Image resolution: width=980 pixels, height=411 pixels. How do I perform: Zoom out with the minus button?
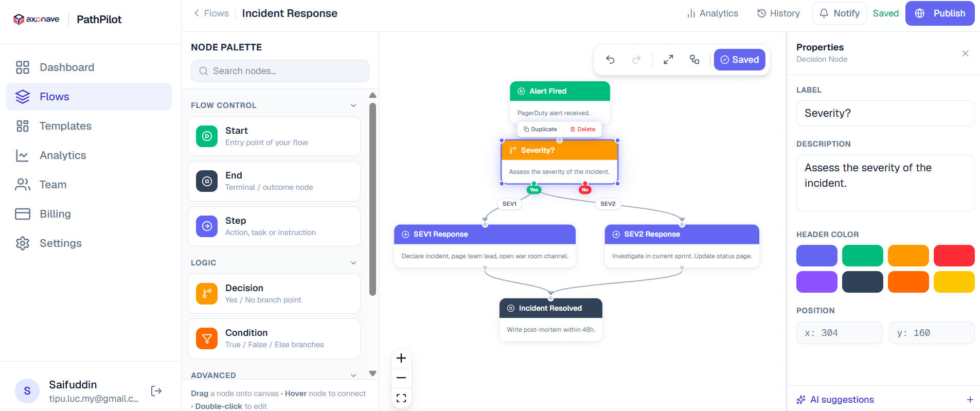[x=401, y=378]
